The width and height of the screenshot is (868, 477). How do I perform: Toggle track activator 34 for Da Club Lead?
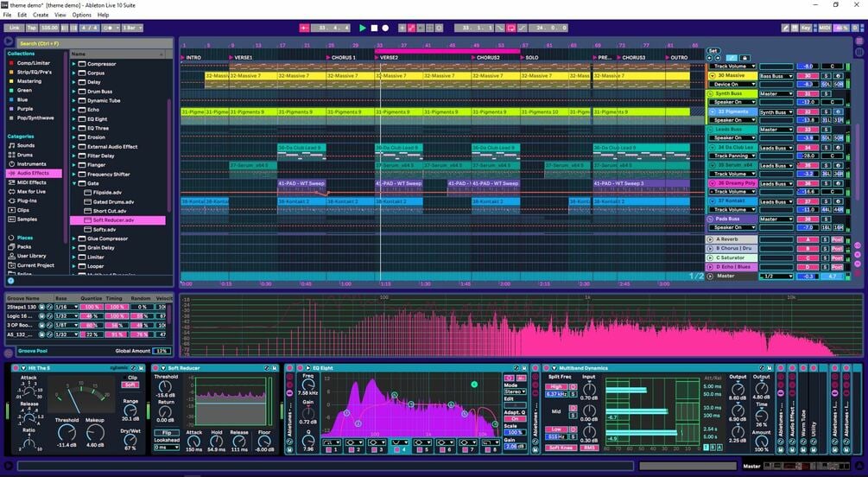[x=808, y=148]
